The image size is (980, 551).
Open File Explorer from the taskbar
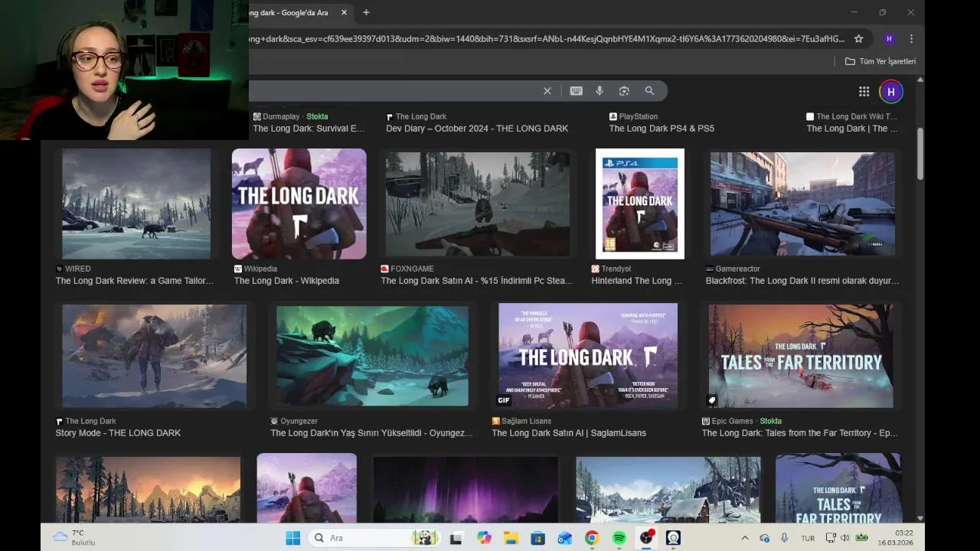[x=511, y=538]
